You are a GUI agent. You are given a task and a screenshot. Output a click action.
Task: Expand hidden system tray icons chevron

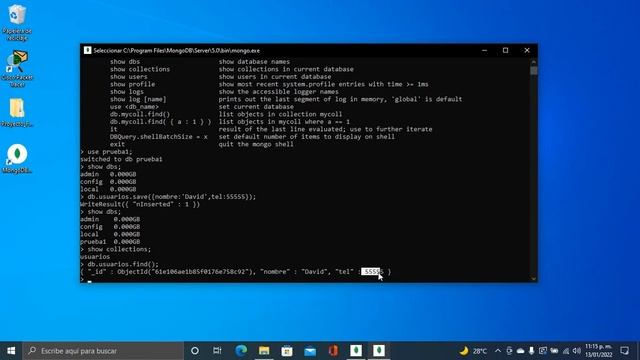click(498, 351)
